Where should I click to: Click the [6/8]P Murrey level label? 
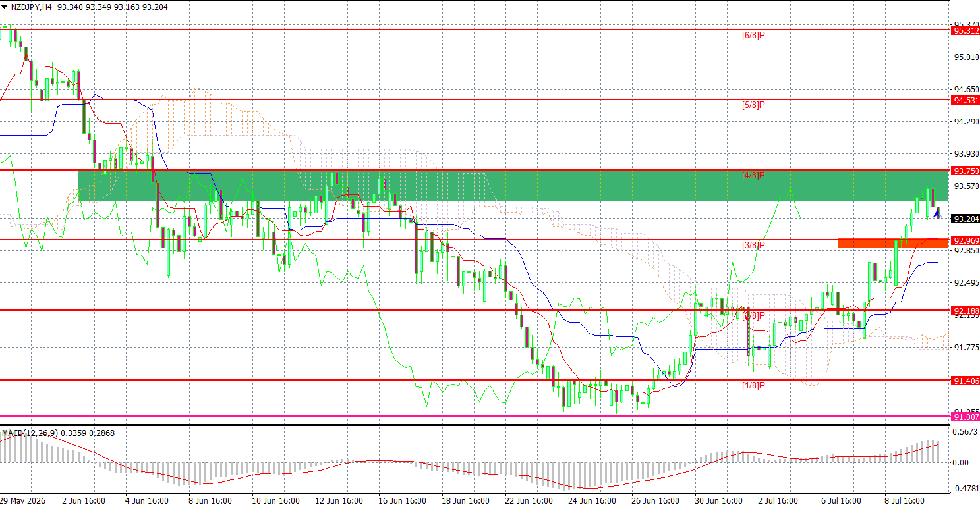click(x=753, y=35)
